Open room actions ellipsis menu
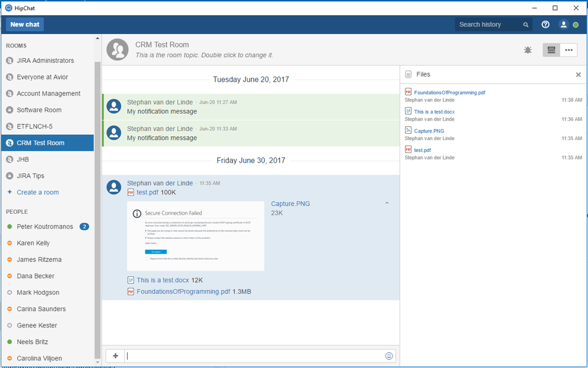588x368 pixels. coord(569,50)
